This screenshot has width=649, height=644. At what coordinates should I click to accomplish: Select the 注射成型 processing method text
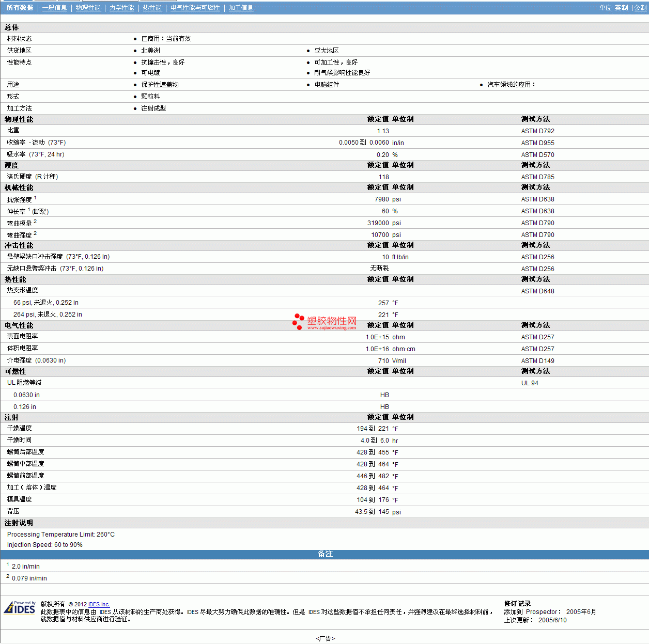(x=153, y=108)
